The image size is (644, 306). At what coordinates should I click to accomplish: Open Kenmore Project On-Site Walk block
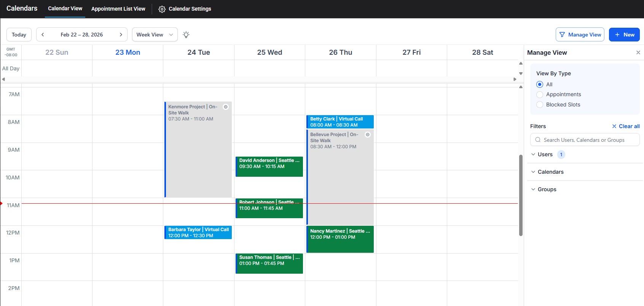(198, 149)
